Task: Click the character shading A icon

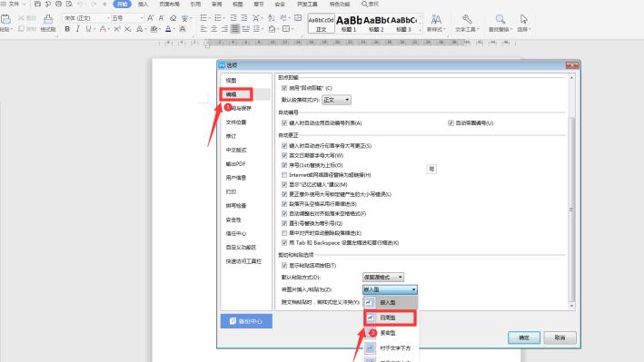Action: coord(183,29)
